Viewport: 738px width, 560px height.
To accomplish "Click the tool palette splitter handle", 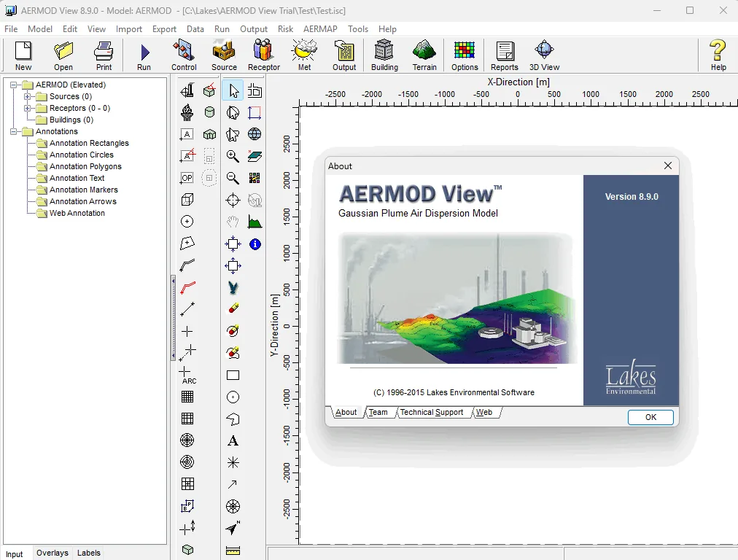I will (174, 319).
